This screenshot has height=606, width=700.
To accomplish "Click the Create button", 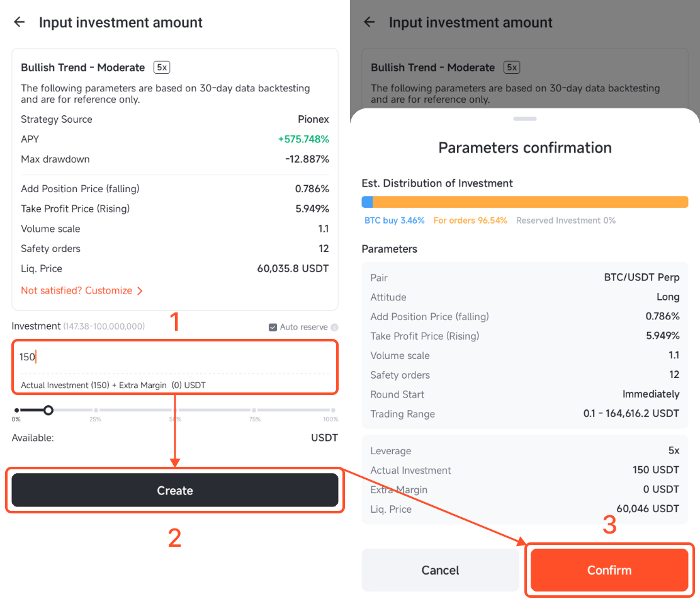I will [175, 490].
